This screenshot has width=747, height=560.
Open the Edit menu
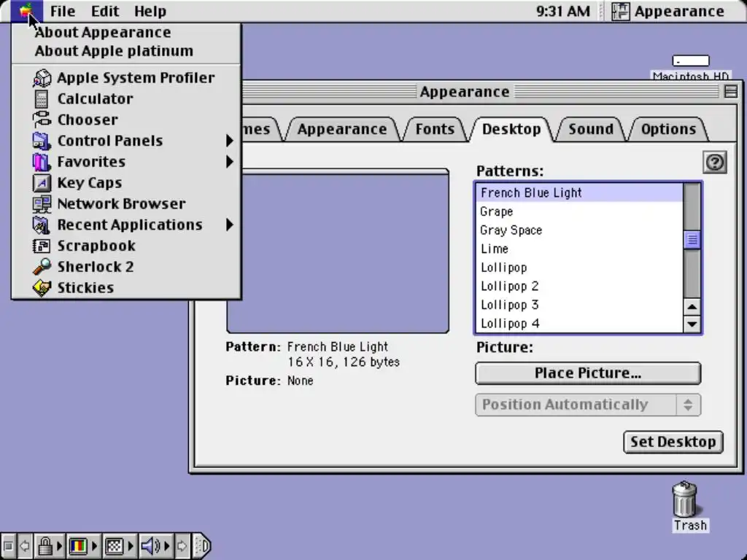pos(105,11)
